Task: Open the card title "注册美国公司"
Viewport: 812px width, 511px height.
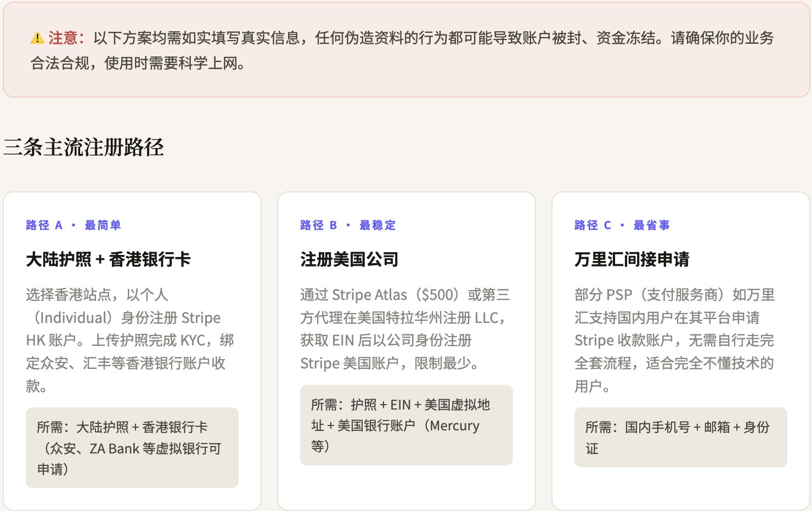Action: (349, 259)
